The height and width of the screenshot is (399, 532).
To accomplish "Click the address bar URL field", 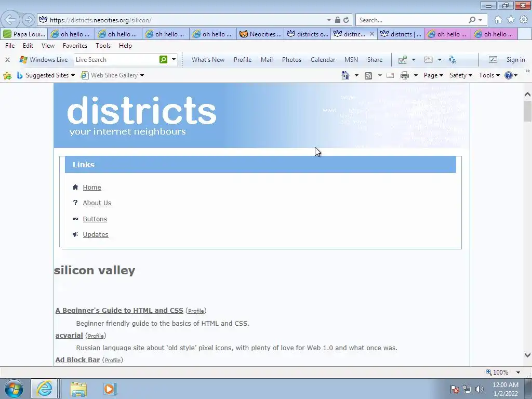I will point(187,20).
